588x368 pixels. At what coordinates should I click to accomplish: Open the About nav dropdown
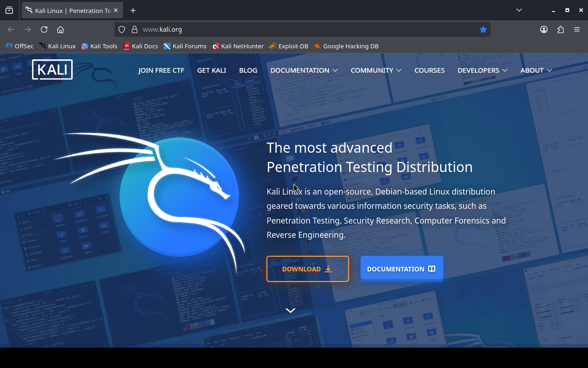(x=536, y=70)
